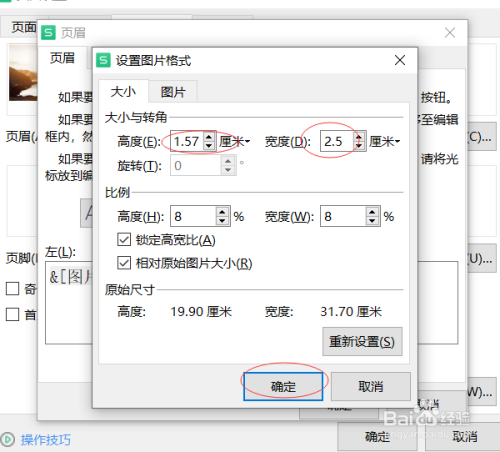Increase 旋转(T) with the up spinner arrow

click(x=228, y=161)
